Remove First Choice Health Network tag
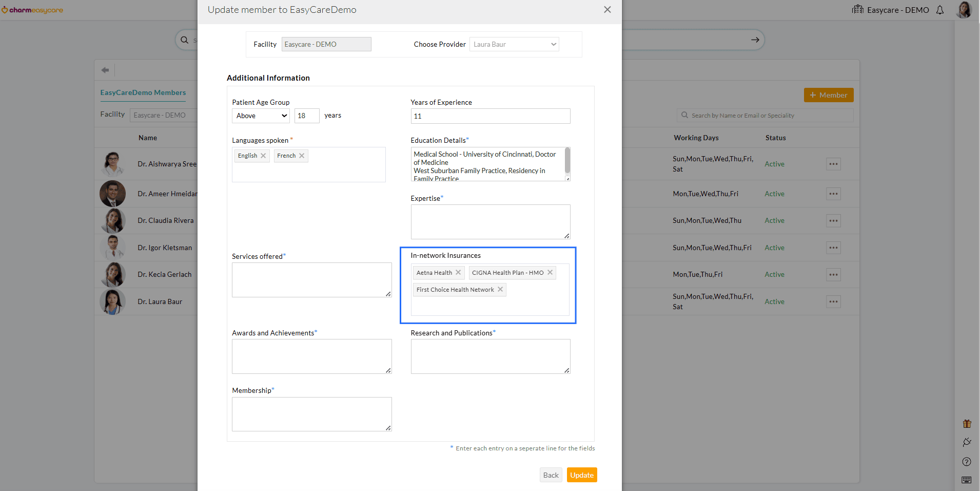The width and height of the screenshot is (980, 491). (500, 289)
